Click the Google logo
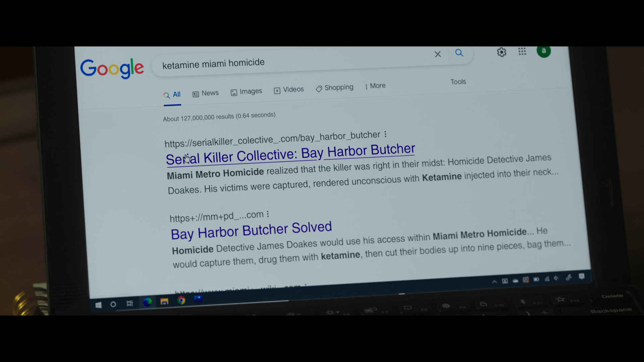The width and height of the screenshot is (644, 362). click(x=112, y=68)
